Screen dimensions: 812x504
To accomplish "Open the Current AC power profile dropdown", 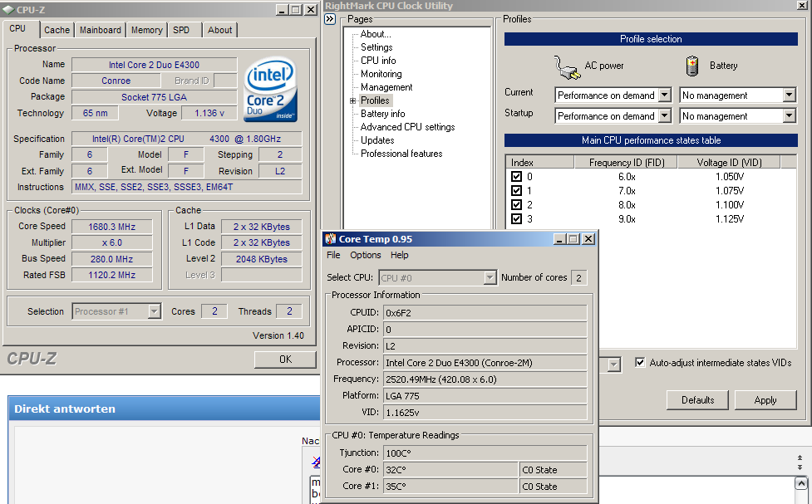I will coord(665,95).
